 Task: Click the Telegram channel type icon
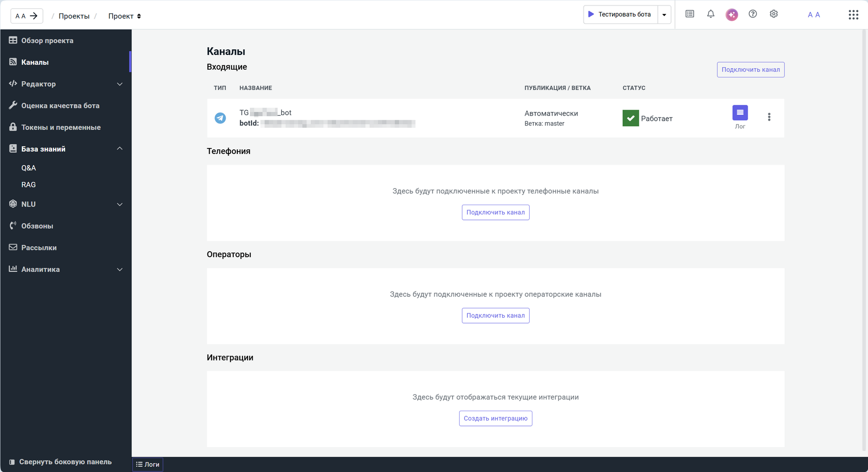coord(220,118)
